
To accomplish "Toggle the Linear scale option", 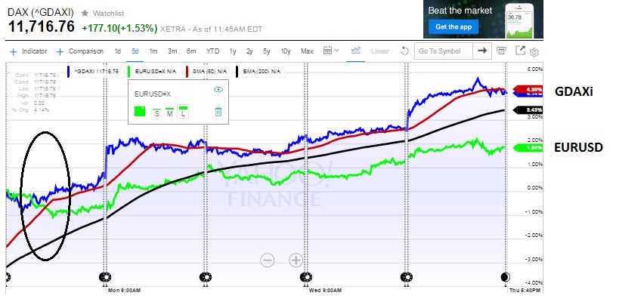I will pos(380,51).
